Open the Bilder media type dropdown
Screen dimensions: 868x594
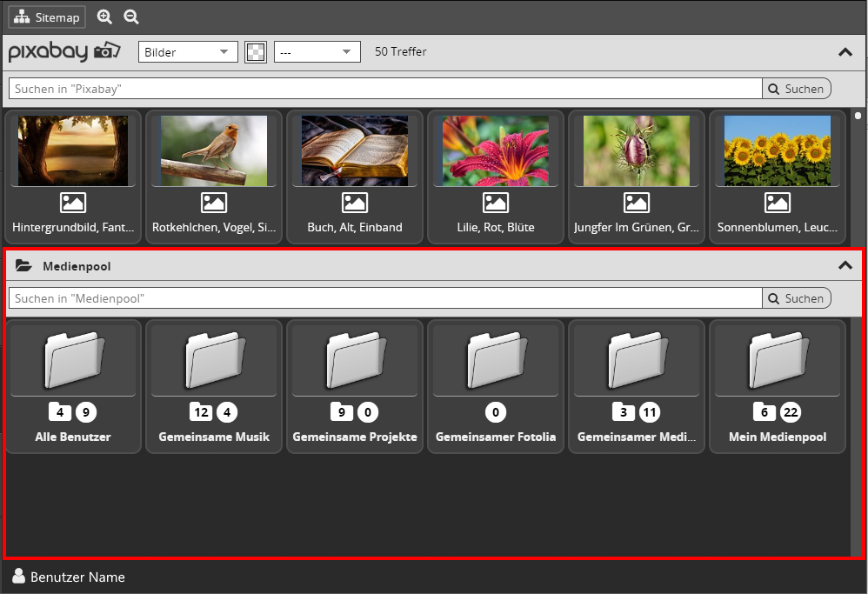tap(188, 52)
